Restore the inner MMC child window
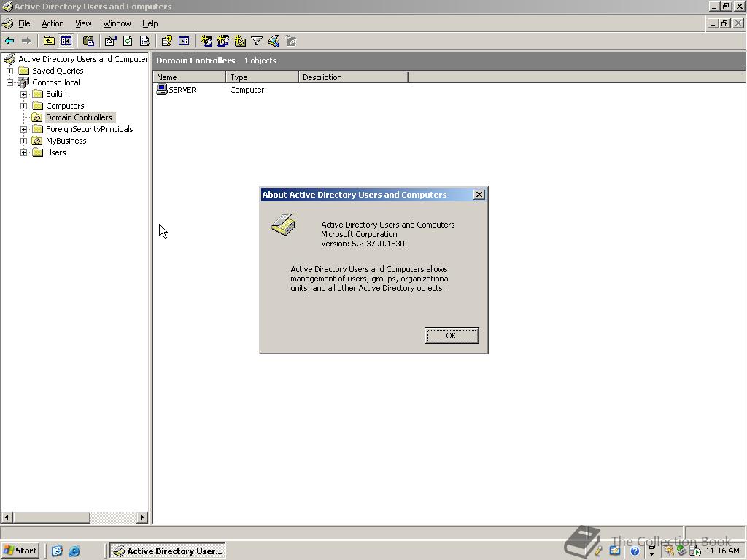The width and height of the screenshot is (747, 560). [x=724, y=23]
